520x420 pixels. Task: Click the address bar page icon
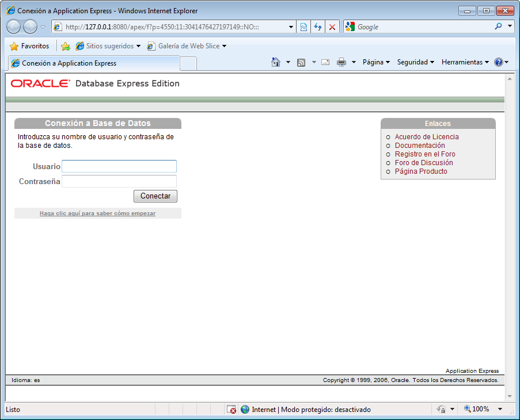[x=58, y=27]
